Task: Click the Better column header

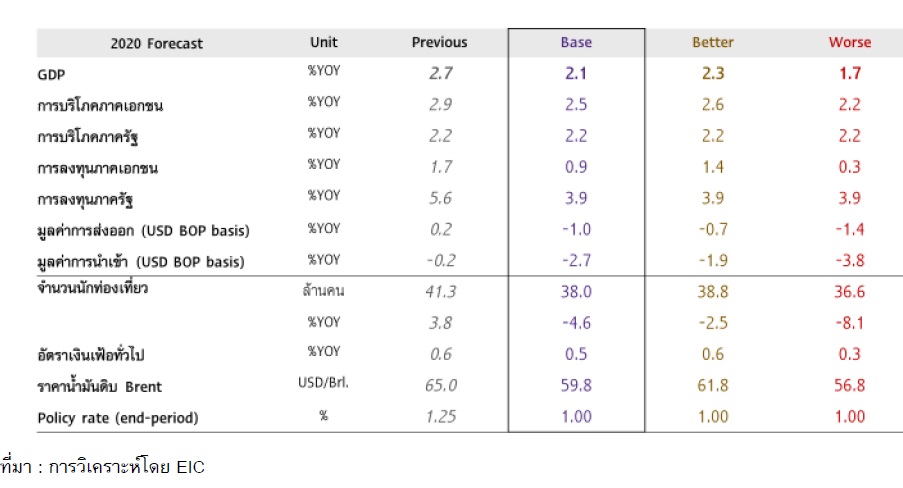Action: [713, 43]
